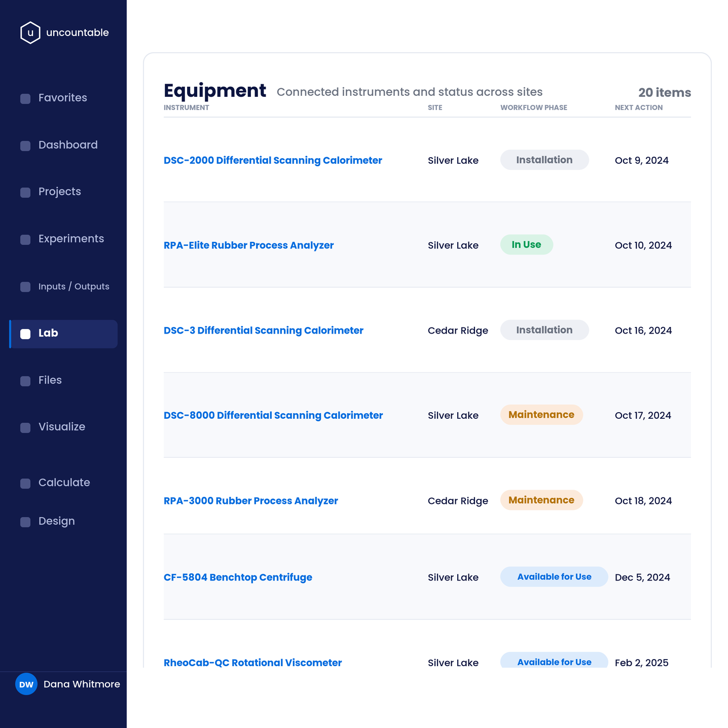This screenshot has height=728, width=728.
Task: Open DSC-8000 Differential Scanning Calorimeter link
Action: tap(273, 415)
